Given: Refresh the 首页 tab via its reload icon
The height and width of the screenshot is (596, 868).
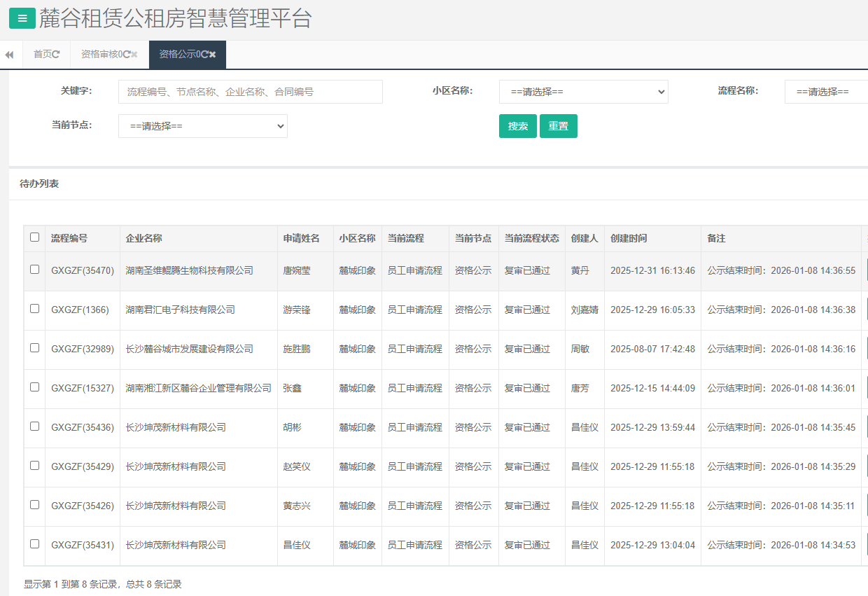Looking at the screenshot, I should click(57, 54).
